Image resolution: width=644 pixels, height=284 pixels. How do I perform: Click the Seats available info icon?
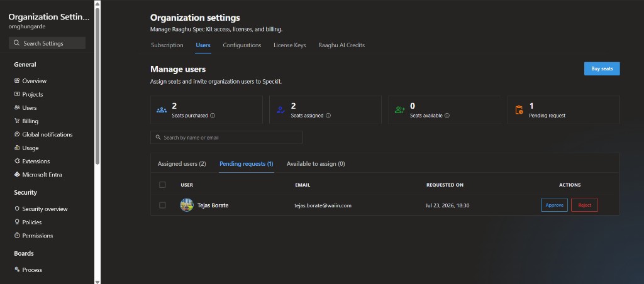(447, 116)
